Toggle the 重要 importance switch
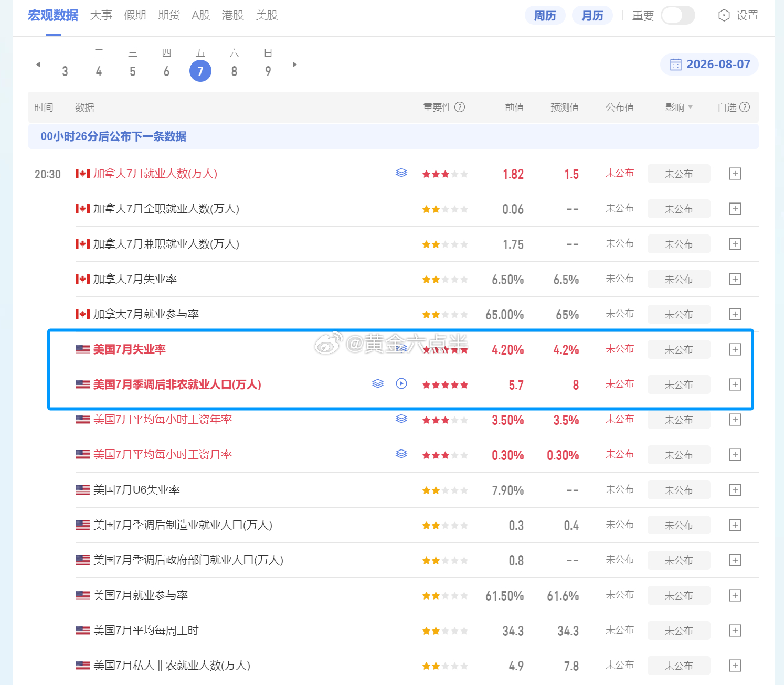The height and width of the screenshot is (685, 784). pyautogui.click(x=678, y=15)
